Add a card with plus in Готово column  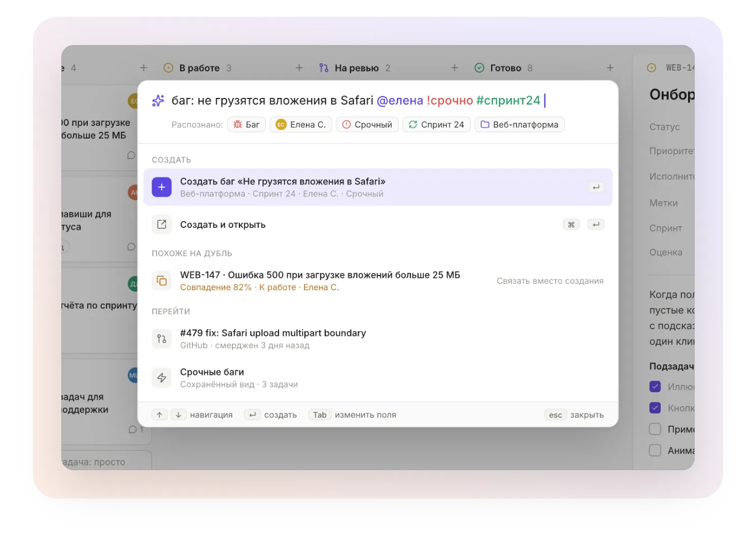[x=610, y=67]
